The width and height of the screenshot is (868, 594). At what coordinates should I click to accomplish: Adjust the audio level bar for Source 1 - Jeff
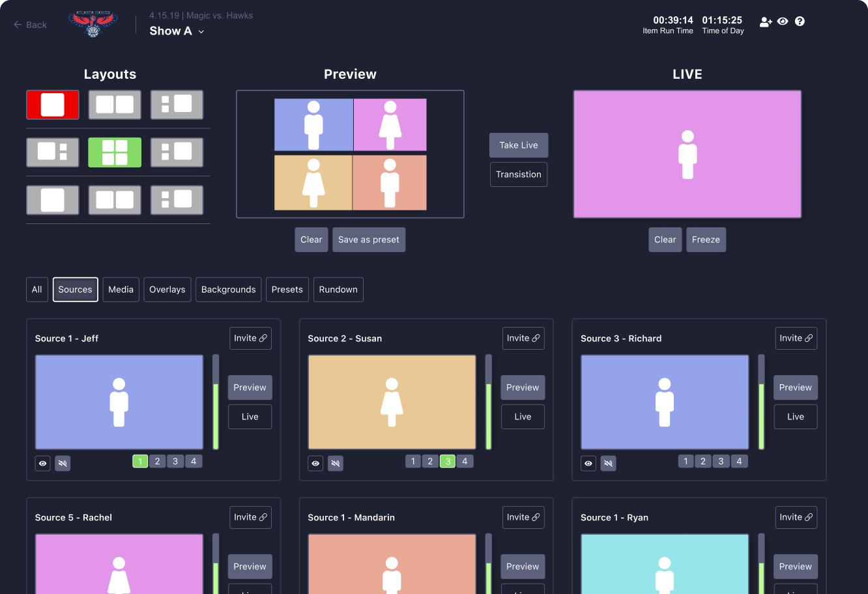(216, 402)
